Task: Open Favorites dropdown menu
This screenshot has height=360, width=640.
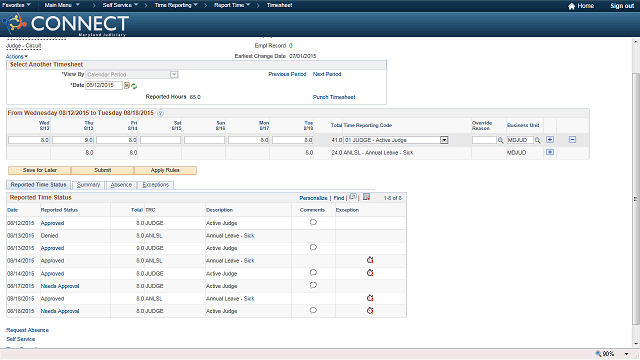Action: (16, 5)
